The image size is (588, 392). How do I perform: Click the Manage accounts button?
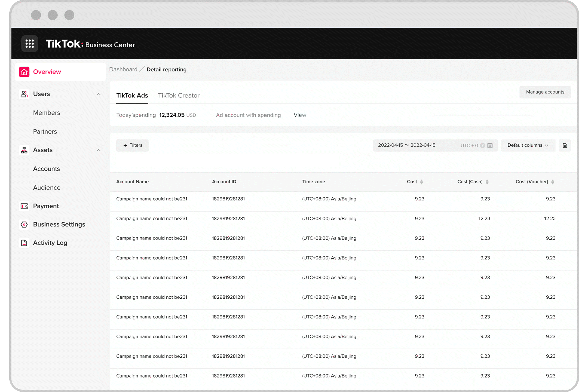coord(545,92)
